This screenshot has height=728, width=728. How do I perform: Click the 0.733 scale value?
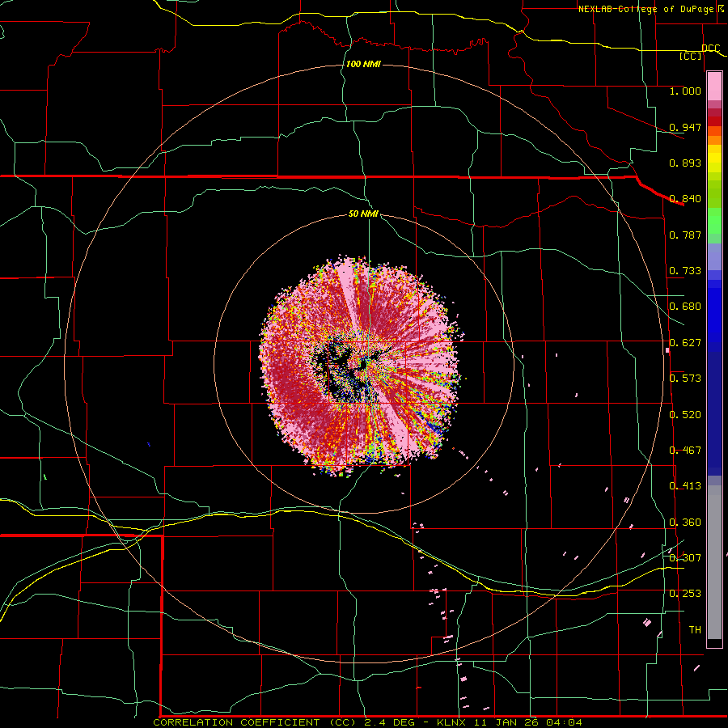pos(685,271)
